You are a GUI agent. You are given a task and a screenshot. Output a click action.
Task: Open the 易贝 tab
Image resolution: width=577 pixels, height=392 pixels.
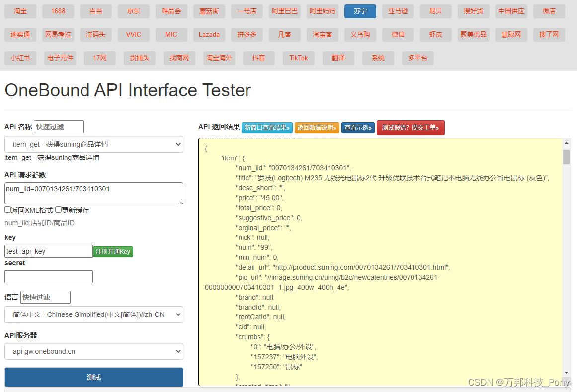(436, 11)
